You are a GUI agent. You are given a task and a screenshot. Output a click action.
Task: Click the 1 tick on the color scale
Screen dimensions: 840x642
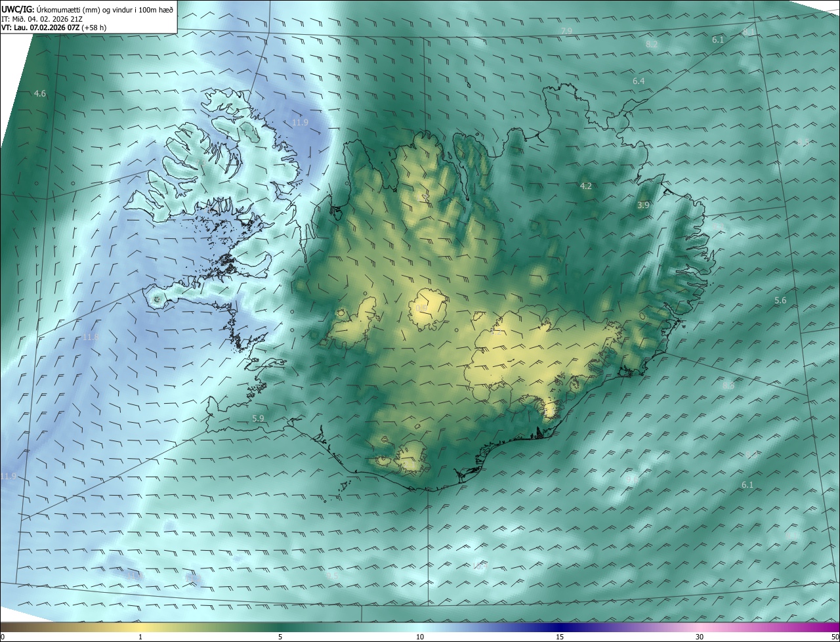coord(141,637)
